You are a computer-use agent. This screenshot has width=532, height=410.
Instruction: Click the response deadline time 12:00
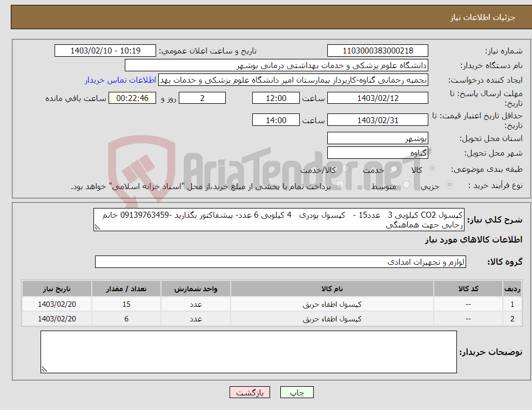click(x=276, y=98)
